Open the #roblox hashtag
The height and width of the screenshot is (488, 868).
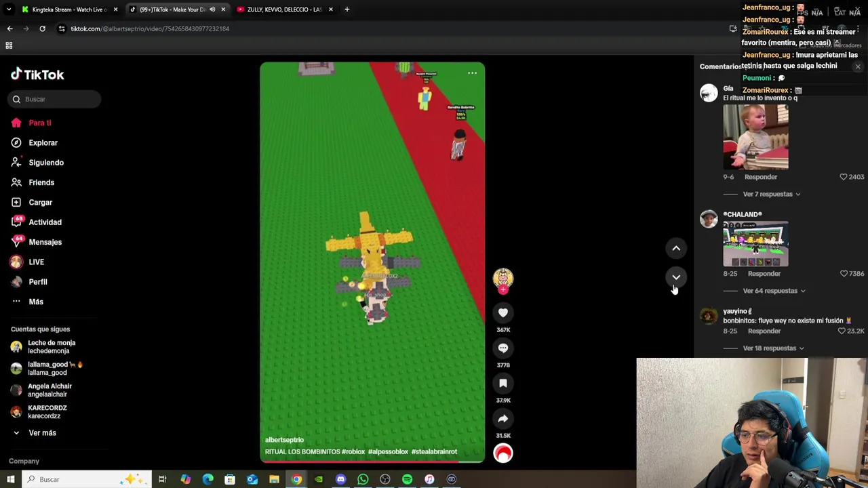(x=353, y=452)
